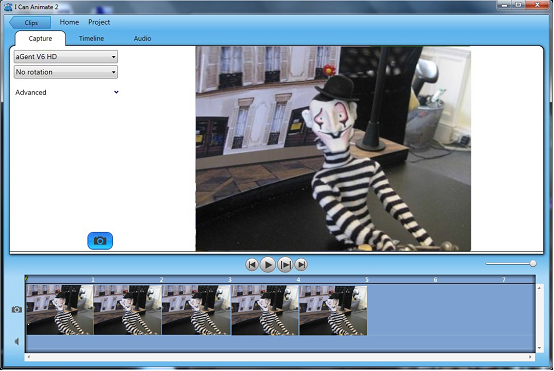Click the horizontal scrollbar right arrow

click(x=530, y=357)
